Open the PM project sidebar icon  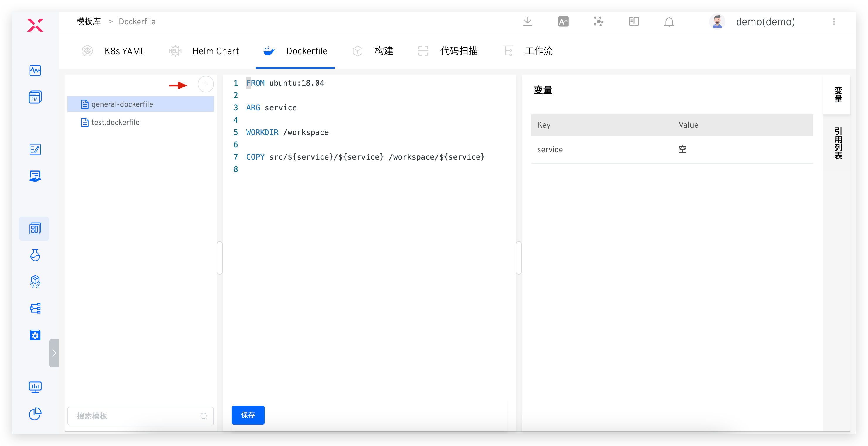pyautogui.click(x=35, y=97)
